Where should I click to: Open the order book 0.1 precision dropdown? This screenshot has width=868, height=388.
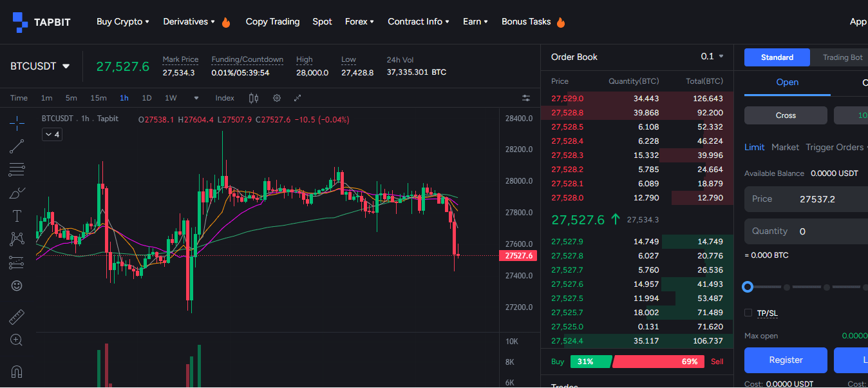click(x=712, y=57)
